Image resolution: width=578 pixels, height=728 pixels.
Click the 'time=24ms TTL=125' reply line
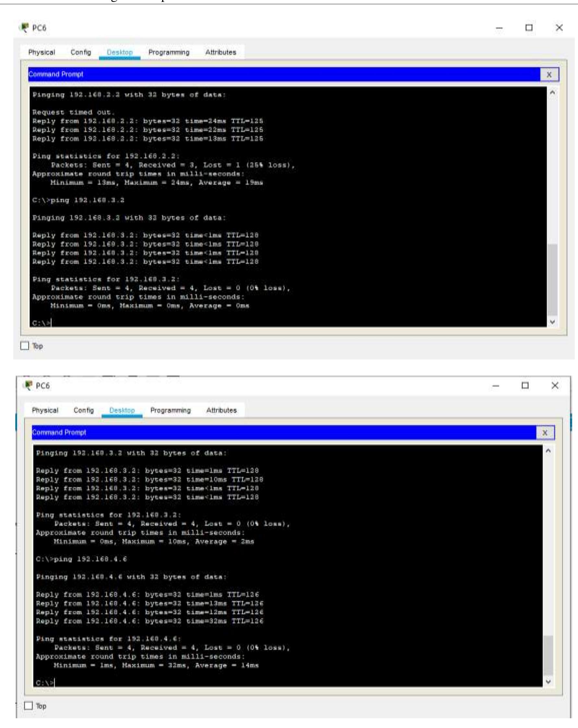[x=148, y=121]
